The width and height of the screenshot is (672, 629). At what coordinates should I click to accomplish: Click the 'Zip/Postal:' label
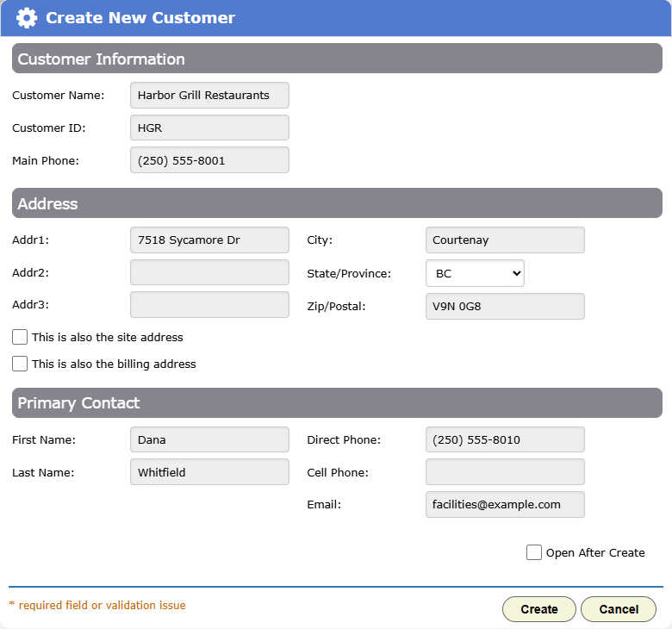coord(336,307)
